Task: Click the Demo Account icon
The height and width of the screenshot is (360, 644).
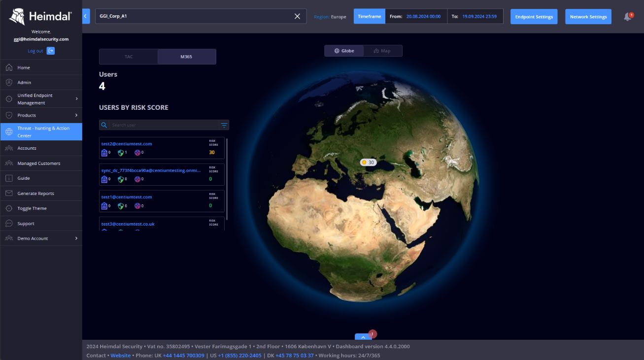Action: pos(9,238)
